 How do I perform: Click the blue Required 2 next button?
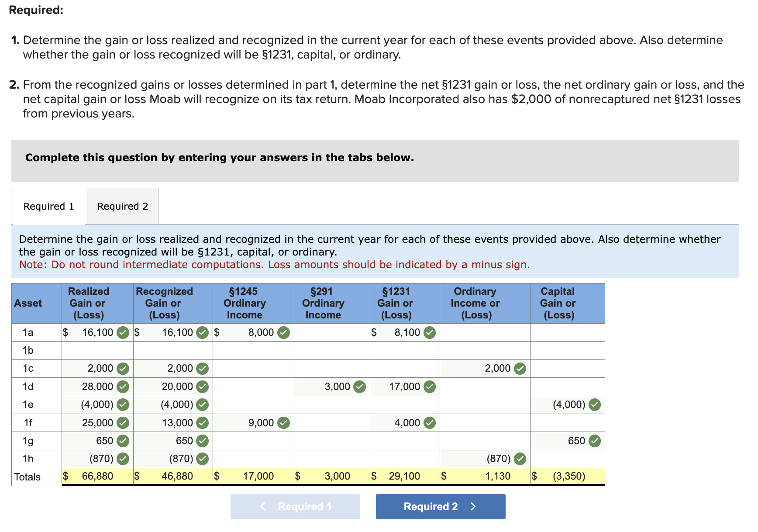point(441,507)
